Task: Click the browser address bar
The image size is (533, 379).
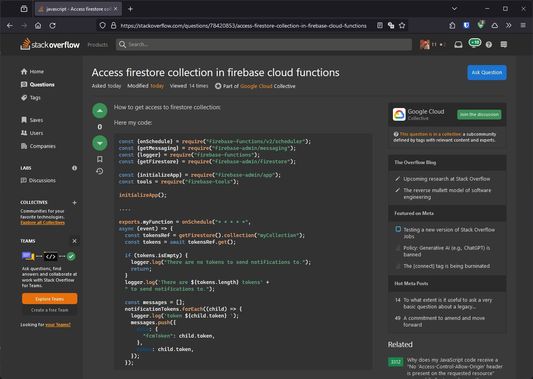Action: [243, 25]
